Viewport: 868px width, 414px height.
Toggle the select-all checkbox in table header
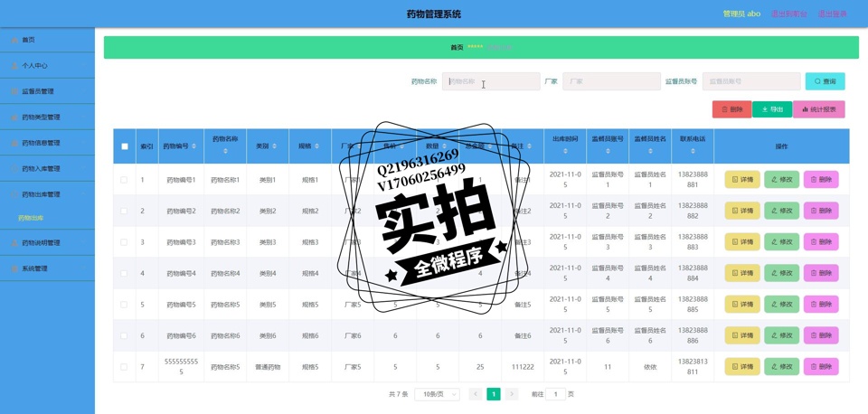[x=125, y=146]
